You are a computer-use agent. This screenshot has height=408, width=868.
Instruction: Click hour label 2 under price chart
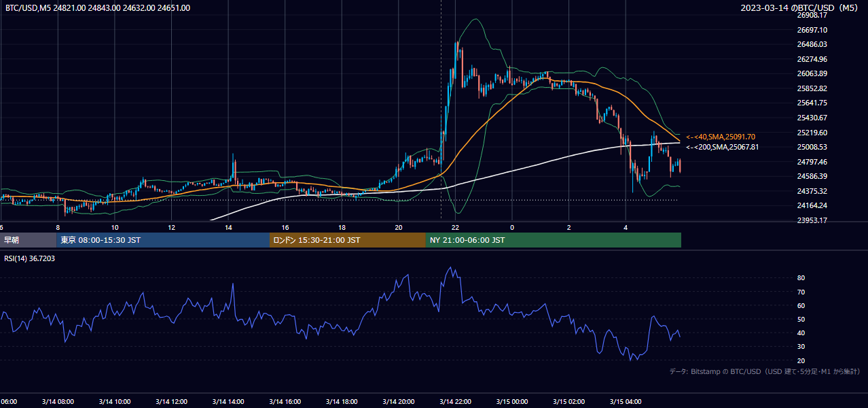tap(569, 227)
